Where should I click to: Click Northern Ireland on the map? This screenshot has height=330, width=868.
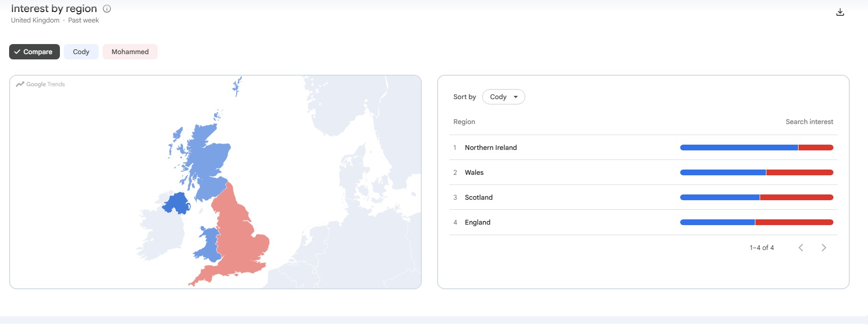coord(176,204)
